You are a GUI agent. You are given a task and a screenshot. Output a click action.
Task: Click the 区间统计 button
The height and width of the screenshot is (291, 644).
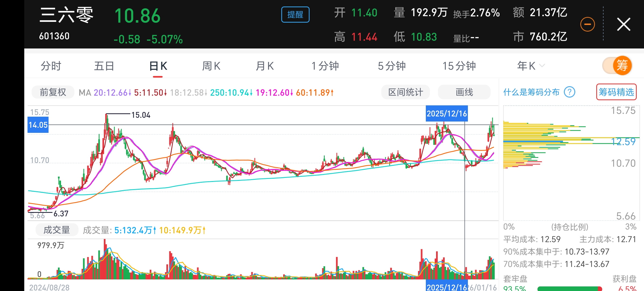tap(406, 92)
